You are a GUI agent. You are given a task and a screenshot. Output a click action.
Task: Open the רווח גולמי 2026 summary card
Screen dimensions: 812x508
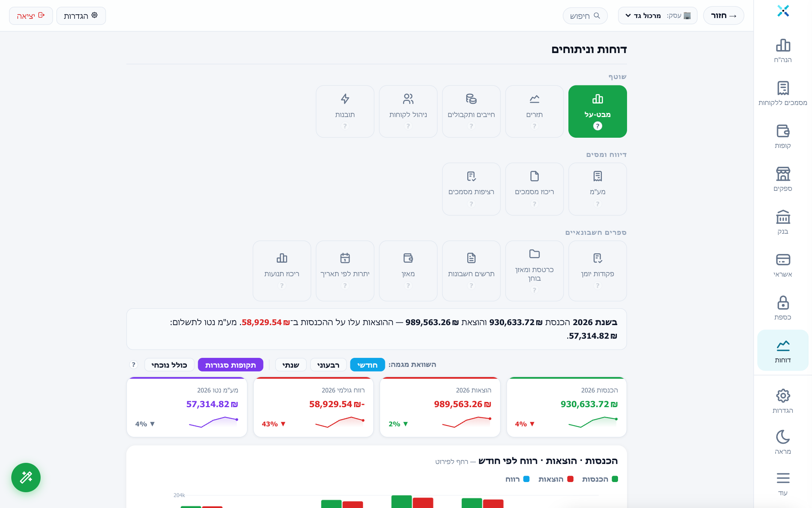coord(313,407)
